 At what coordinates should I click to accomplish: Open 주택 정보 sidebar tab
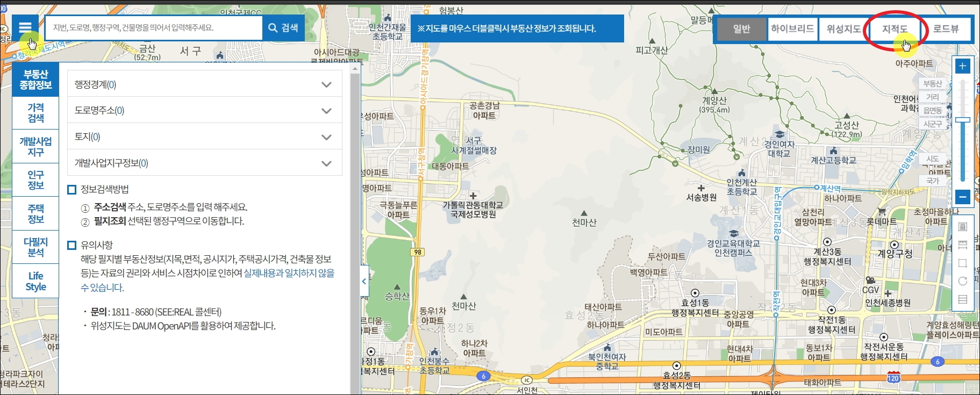click(x=35, y=214)
